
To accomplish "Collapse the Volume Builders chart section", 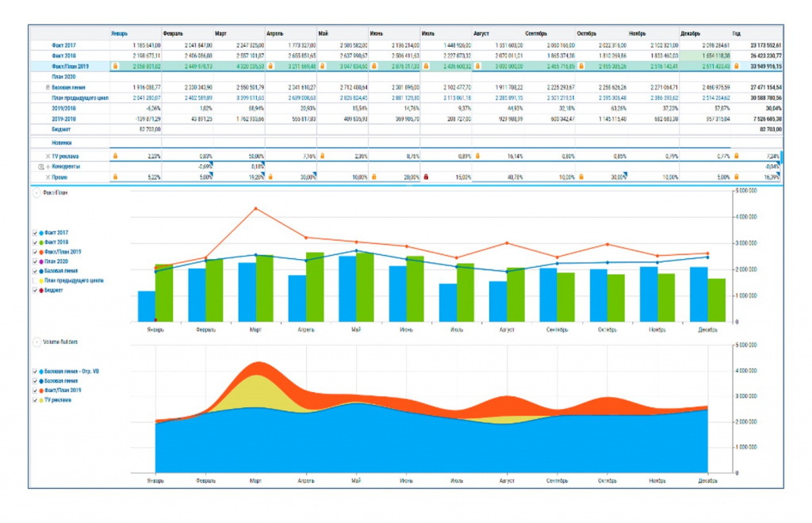I will click(x=36, y=342).
